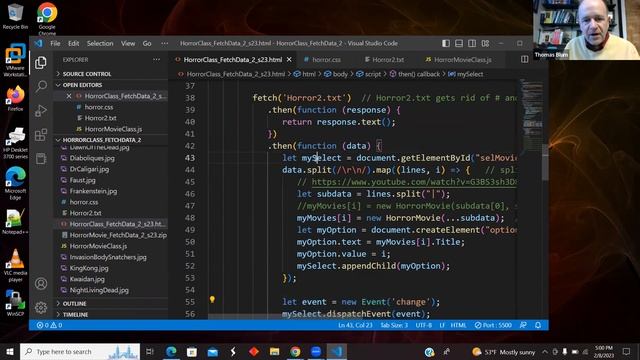Open errors and warnings count in status bar
The height and width of the screenshot is (360, 640).
[x=49, y=325]
